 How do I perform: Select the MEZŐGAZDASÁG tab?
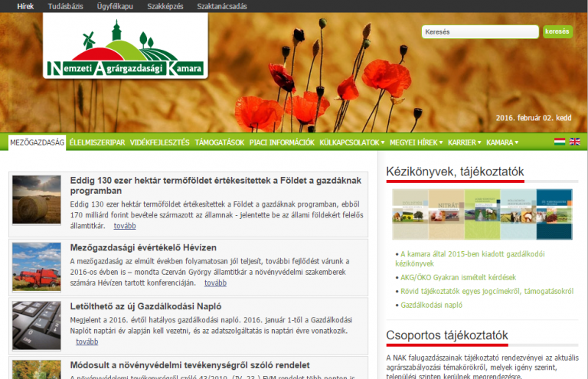(37, 142)
